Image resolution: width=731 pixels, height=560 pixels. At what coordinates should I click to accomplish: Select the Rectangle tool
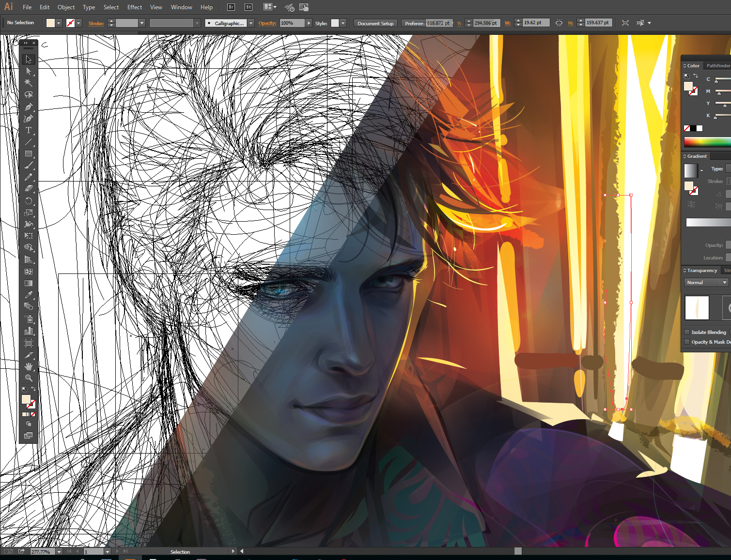[x=29, y=154]
